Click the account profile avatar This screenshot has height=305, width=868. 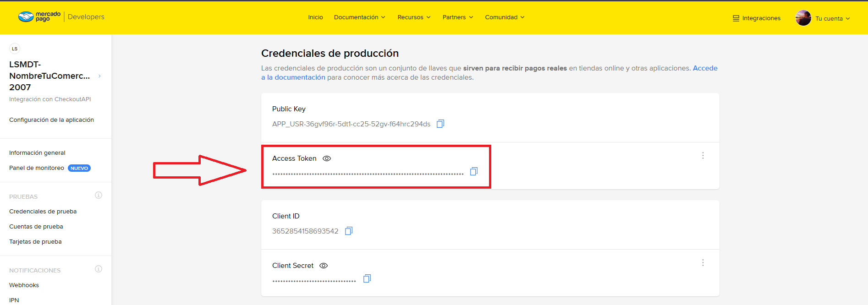(x=803, y=18)
